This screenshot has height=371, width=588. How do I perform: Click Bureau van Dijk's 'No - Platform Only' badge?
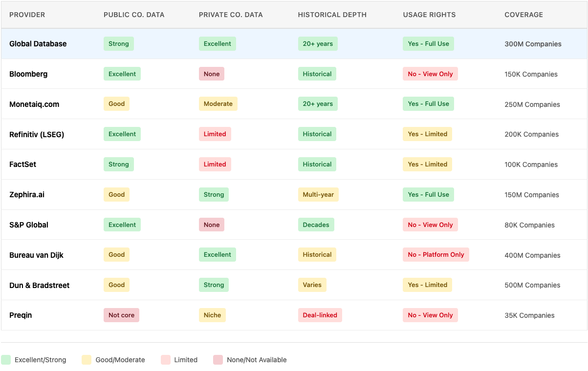click(436, 255)
